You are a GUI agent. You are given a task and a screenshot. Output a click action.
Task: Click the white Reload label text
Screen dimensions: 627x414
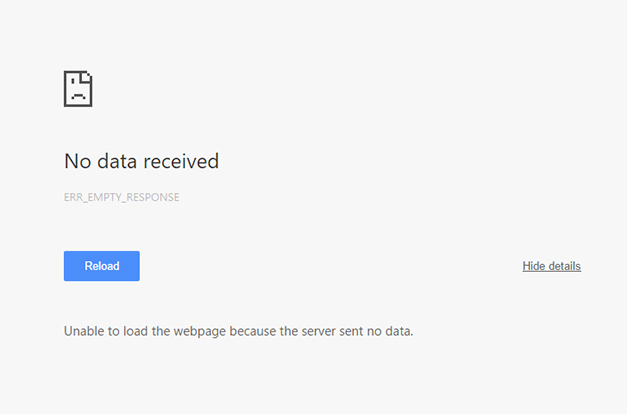tap(102, 266)
